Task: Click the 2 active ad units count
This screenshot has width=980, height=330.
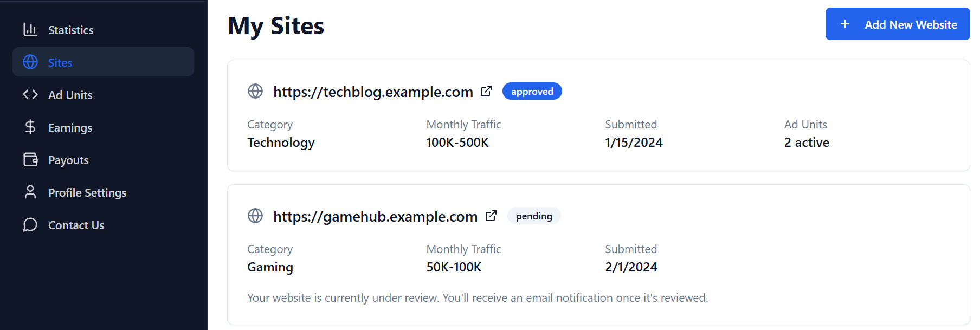Action: [x=806, y=142]
